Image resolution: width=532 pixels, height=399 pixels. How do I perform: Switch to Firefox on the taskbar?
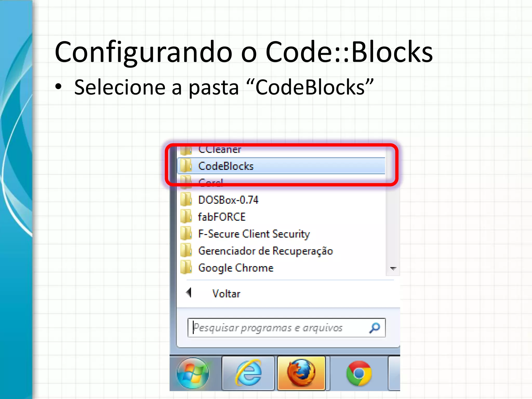point(301,373)
